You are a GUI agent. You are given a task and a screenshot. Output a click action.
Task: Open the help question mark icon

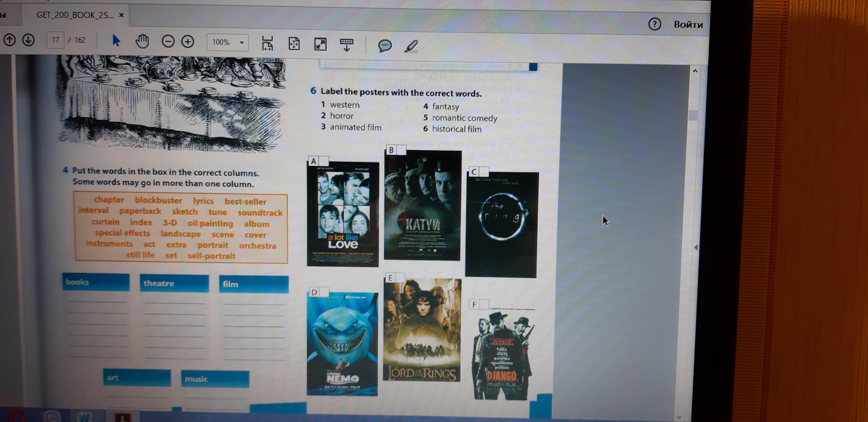click(654, 24)
